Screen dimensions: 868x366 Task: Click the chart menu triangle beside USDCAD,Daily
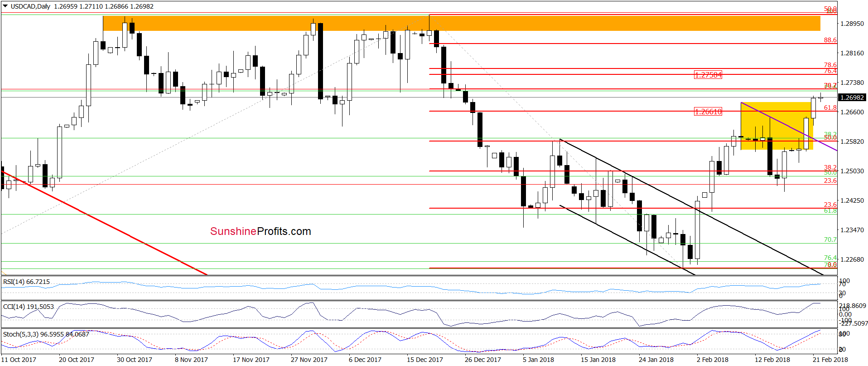5,6
